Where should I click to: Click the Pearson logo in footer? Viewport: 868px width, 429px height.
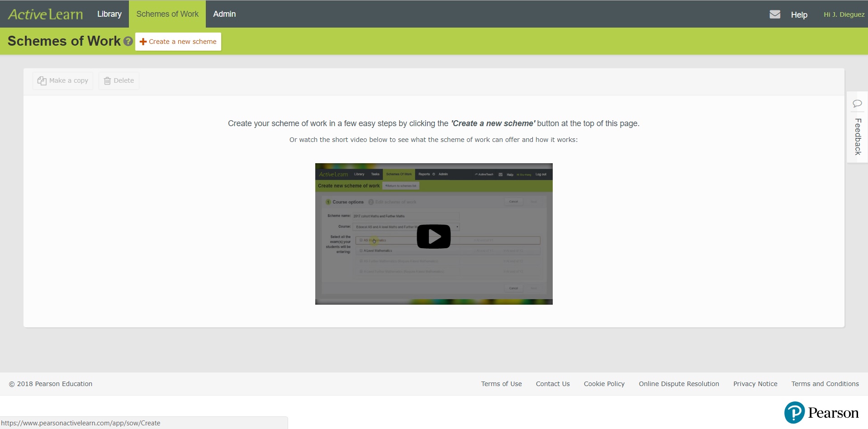(821, 413)
